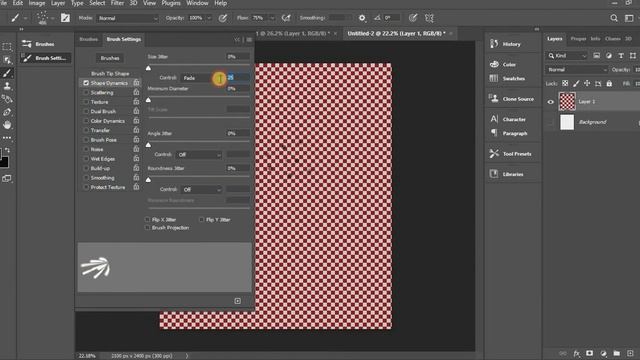The width and height of the screenshot is (640, 360).
Task: Switch to the Brushes tab
Action: tap(89, 39)
